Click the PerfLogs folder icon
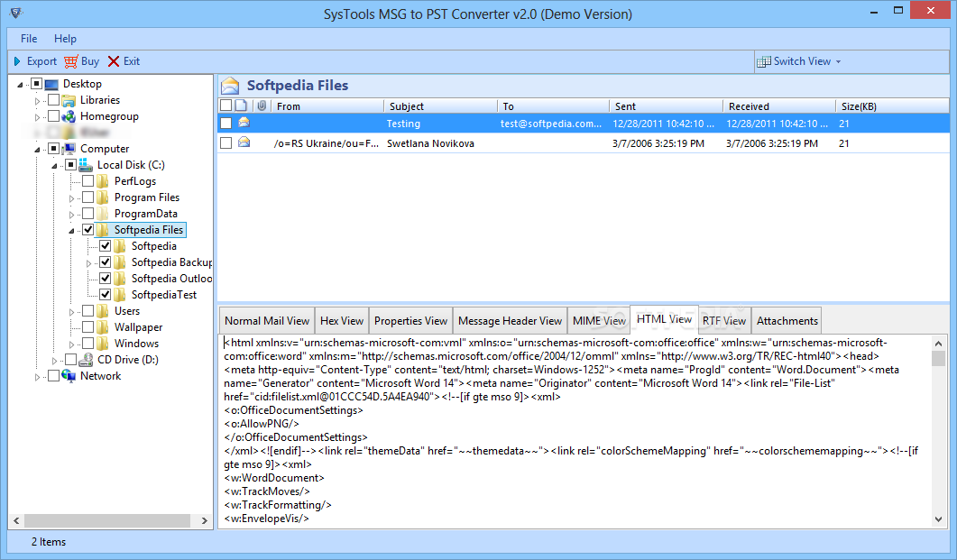 point(103,181)
